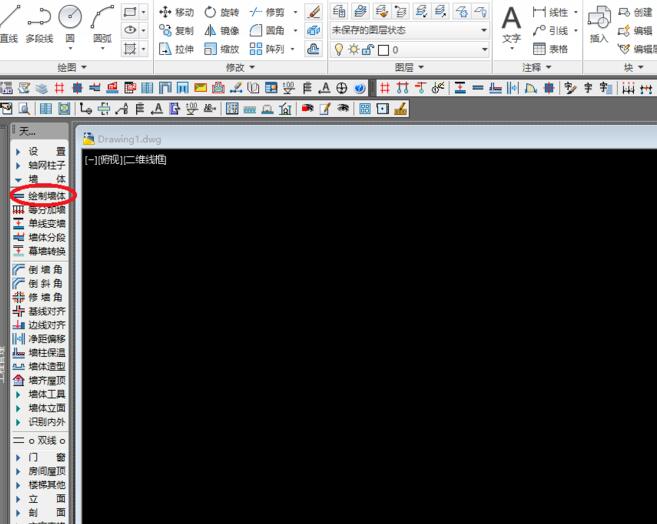The image size is (657, 524).
Task: Activate the 拉伸 stretch command
Action: [176, 49]
